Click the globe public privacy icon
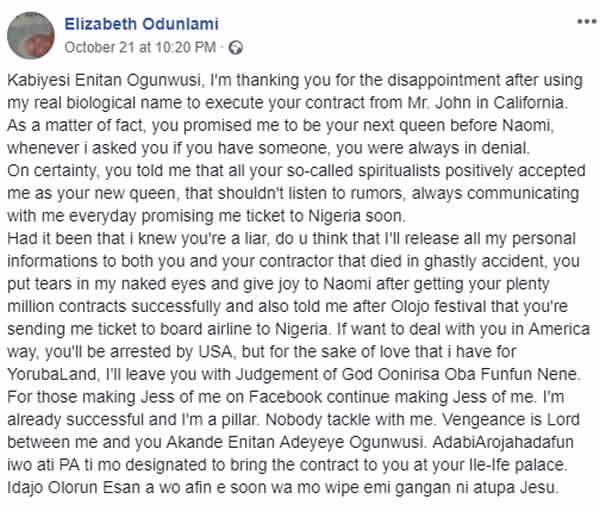Viewport: 600px width, 512px height. pos(236,46)
